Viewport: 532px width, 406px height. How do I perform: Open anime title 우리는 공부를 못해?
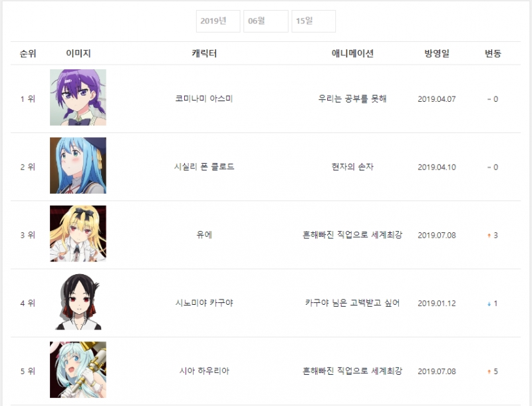click(x=352, y=99)
